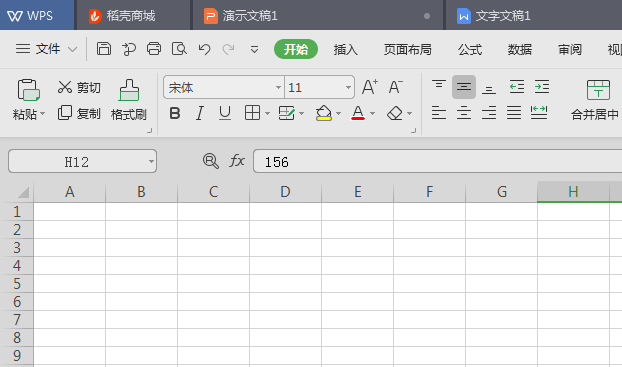Open the 插入 ribbon tab

346,50
